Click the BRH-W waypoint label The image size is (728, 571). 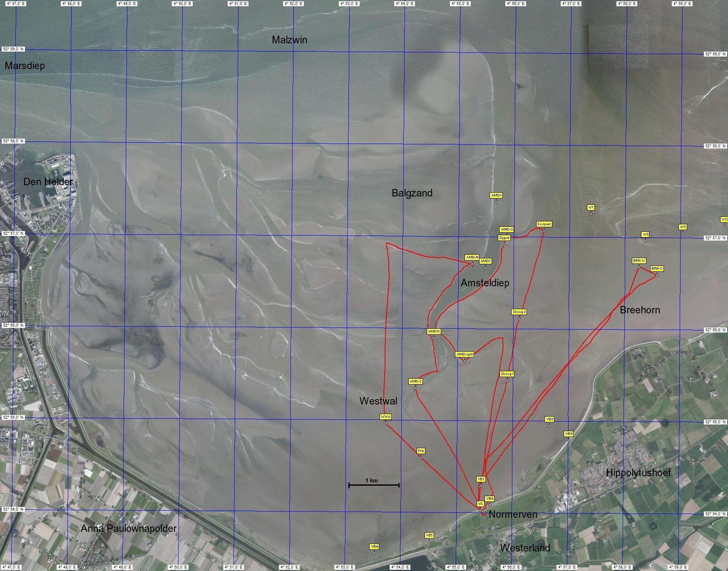(639, 261)
